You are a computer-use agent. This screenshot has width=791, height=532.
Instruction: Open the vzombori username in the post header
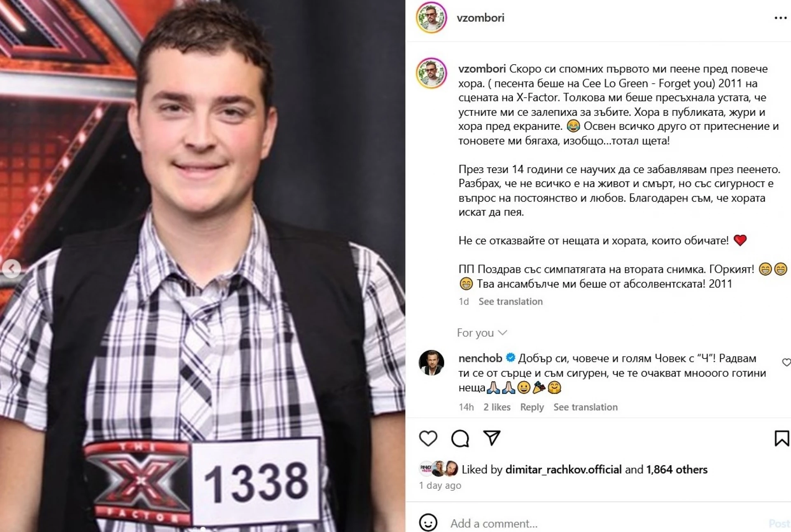click(480, 18)
